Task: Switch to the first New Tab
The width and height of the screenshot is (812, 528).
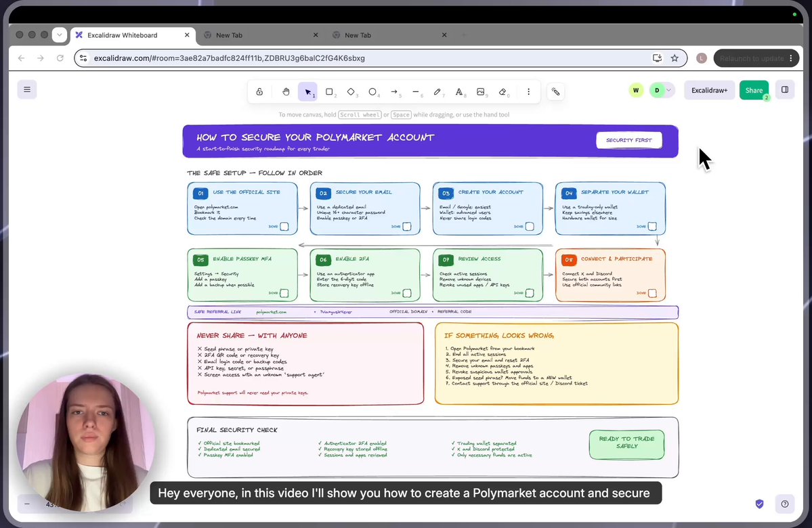Action: [261, 35]
